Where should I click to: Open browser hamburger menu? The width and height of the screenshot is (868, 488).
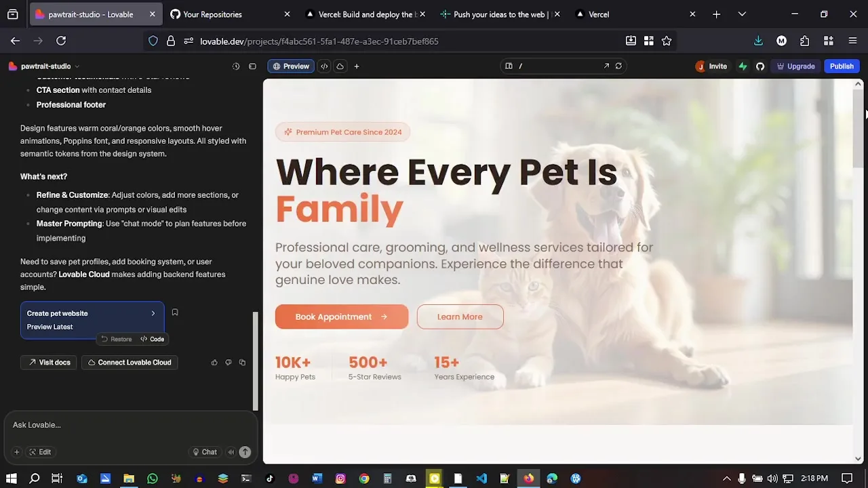(x=853, y=41)
